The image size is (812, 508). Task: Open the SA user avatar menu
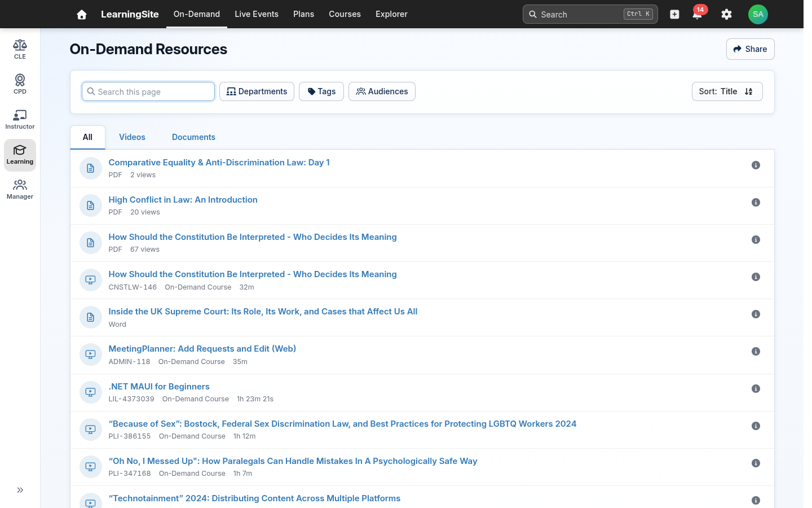point(758,14)
